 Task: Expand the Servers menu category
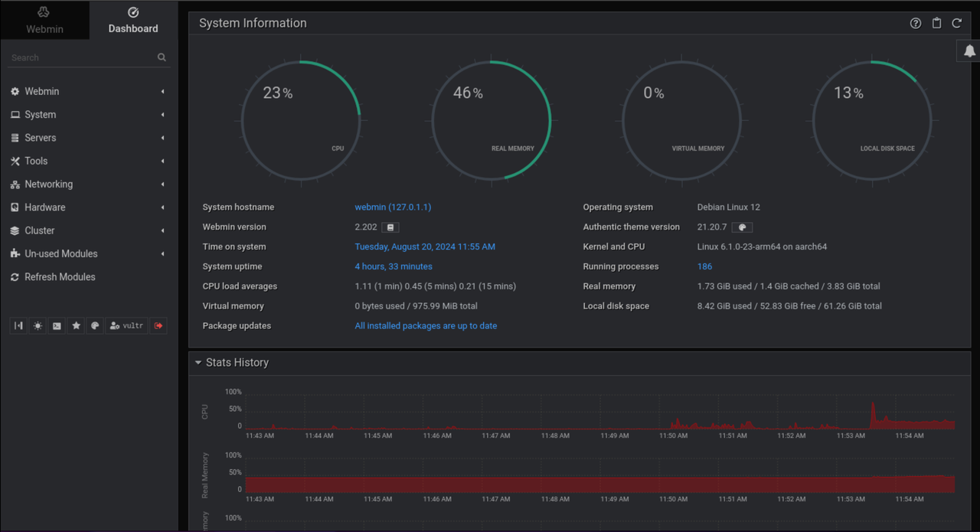click(41, 138)
